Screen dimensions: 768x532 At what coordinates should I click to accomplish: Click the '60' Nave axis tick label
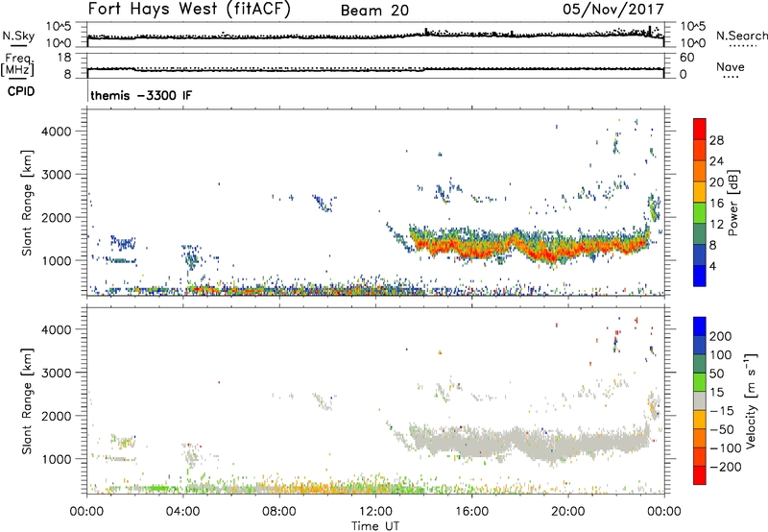(687, 58)
